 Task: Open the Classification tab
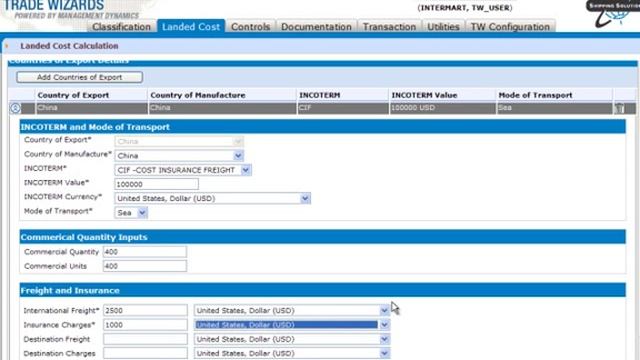(121, 27)
